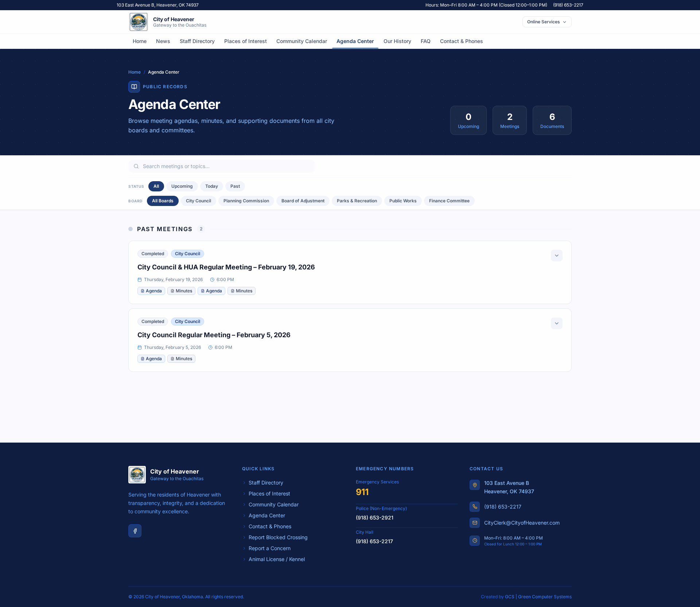Click the Public Records book icon

pos(134,87)
